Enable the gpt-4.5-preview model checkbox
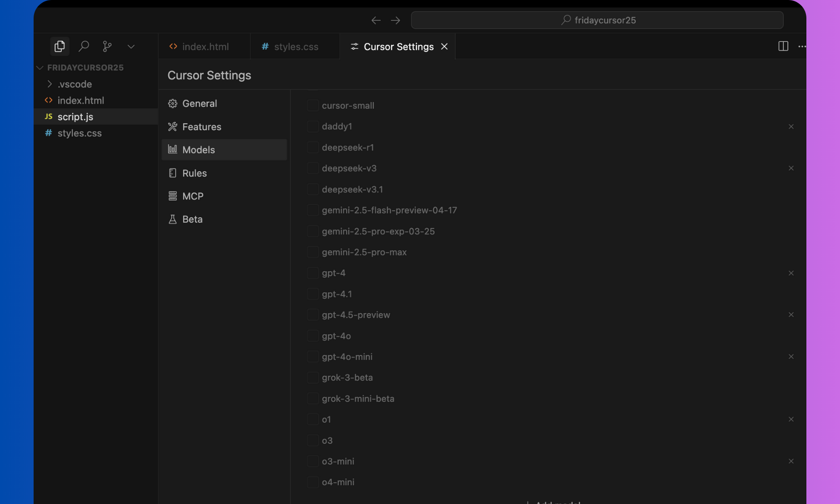 tap(313, 315)
